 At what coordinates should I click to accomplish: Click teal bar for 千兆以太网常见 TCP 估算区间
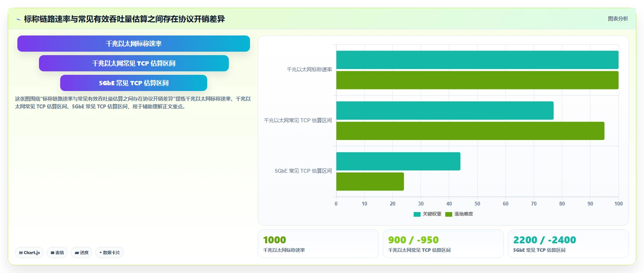click(x=445, y=111)
